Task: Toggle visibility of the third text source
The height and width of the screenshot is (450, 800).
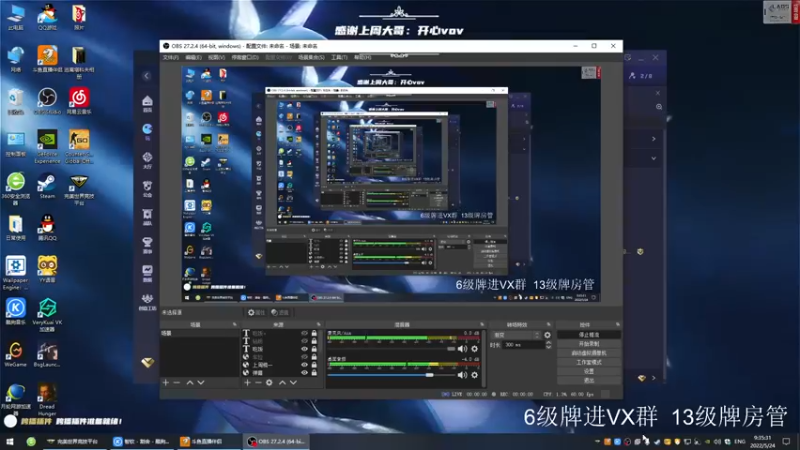Action: (x=305, y=349)
